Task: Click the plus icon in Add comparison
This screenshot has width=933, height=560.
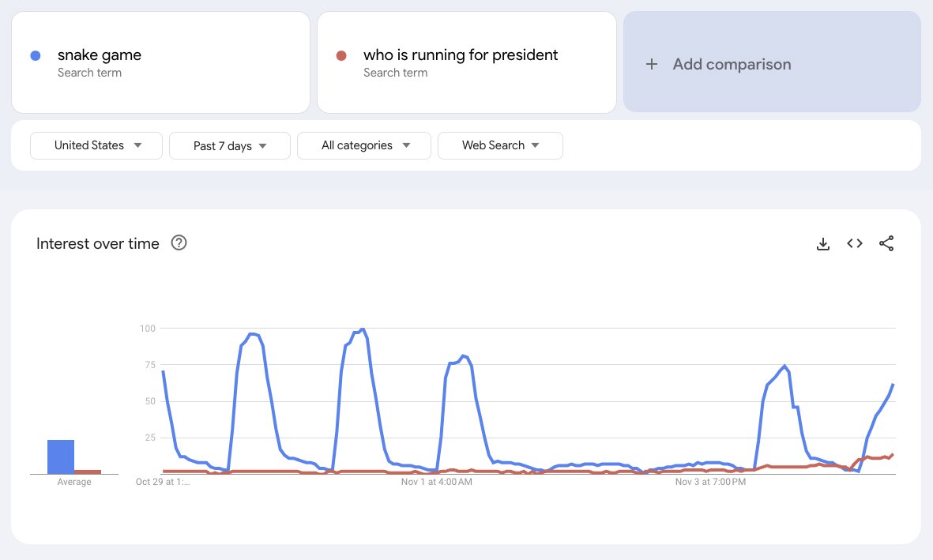Action: (x=652, y=64)
